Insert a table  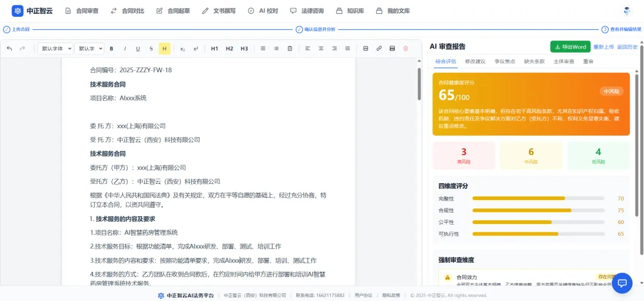pyautogui.click(x=392, y=48)
